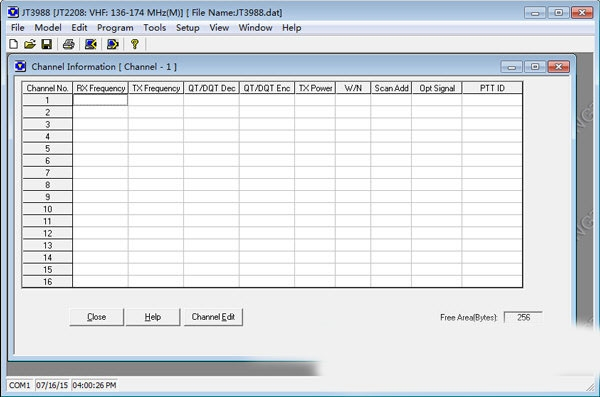Click the JT3988 application title bar icon
The height and width of the screenshot is (397, 600).
tap(13, 12)
